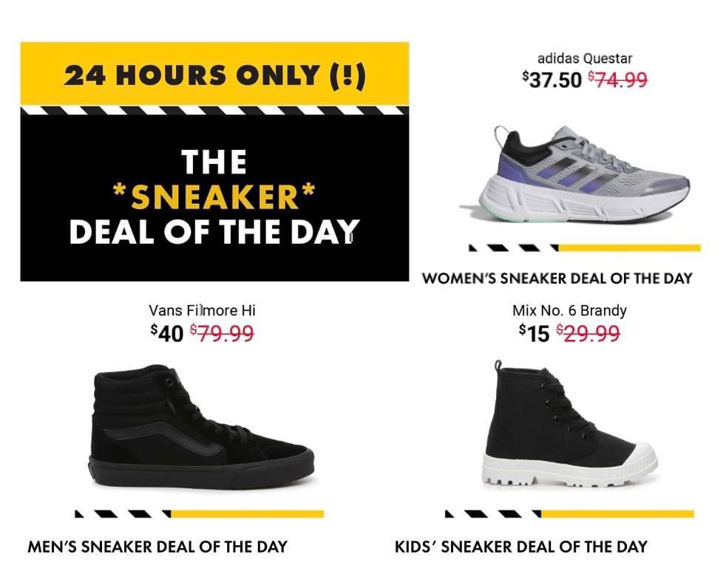Click the yellow divider bar under kids' boot
The height and width of the screenshot is (588, 723).
click(617, 513)
